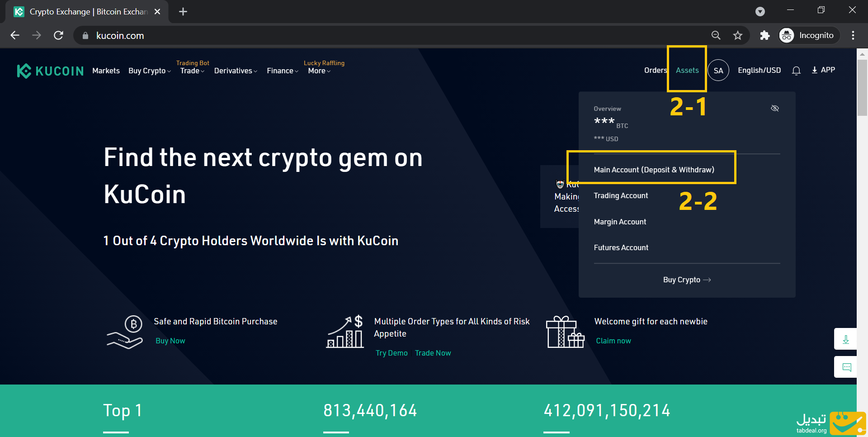Click the Try Demo link
Viewport: 868px width, 437px height.
tap(392, 353)
